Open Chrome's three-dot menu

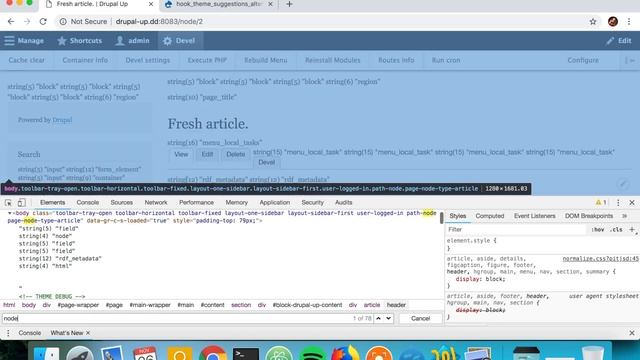pos(629,22)
